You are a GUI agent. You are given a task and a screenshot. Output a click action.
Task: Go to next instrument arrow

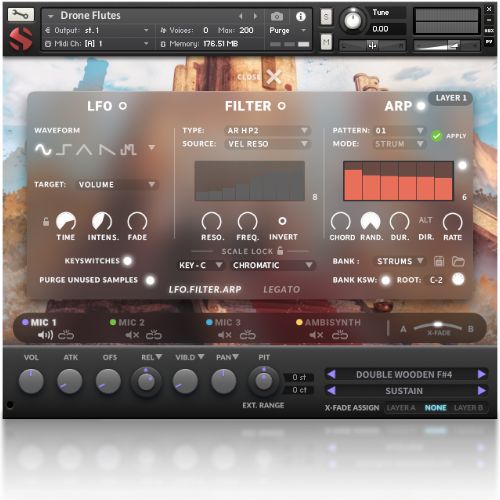[x=255, y=16]
